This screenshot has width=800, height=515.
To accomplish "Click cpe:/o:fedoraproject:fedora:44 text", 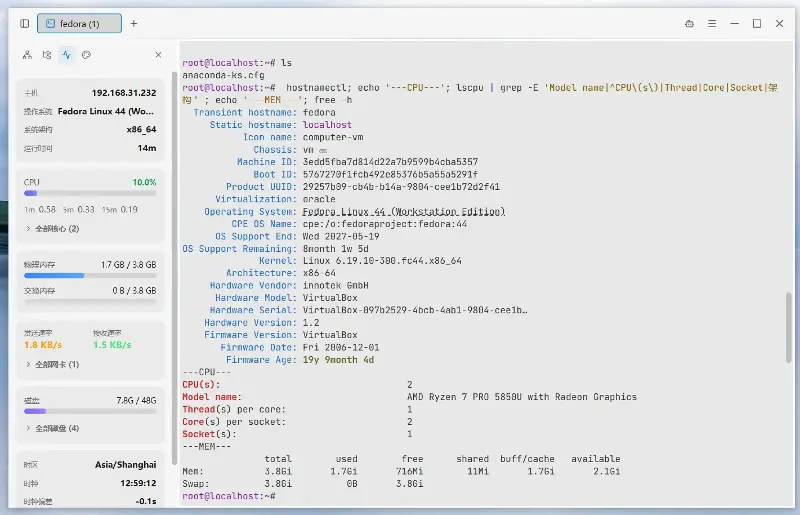I will click(385, 224).
